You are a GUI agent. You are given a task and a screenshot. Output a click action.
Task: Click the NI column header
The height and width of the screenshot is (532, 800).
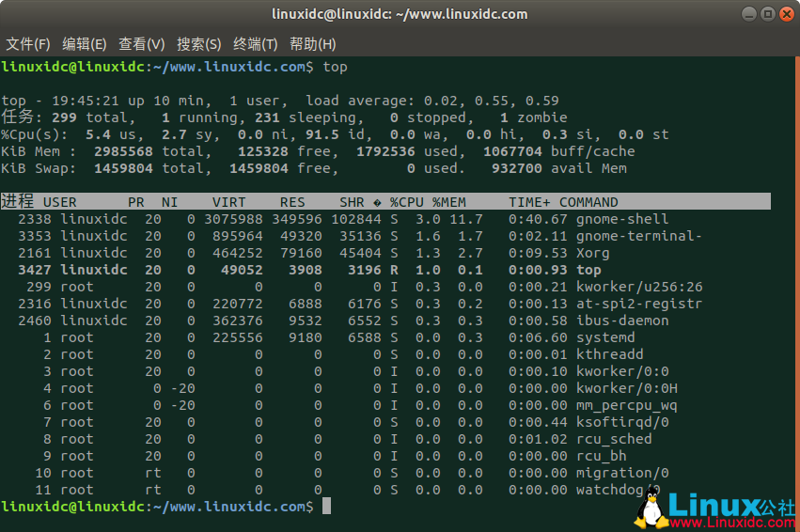click(x=170, y=202)
